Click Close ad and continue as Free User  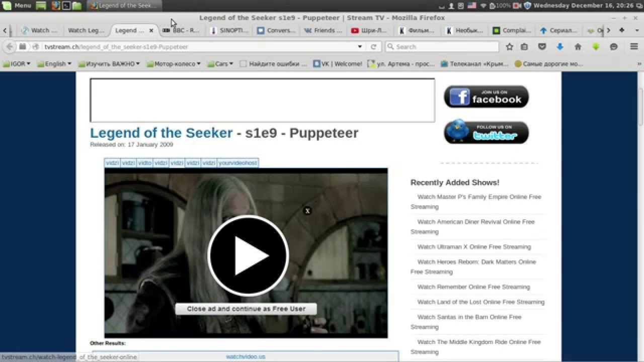click(246, 309)
